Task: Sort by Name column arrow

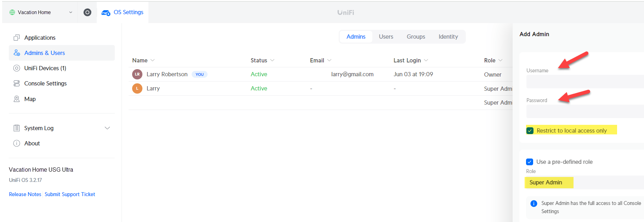Action: point(153,60)
